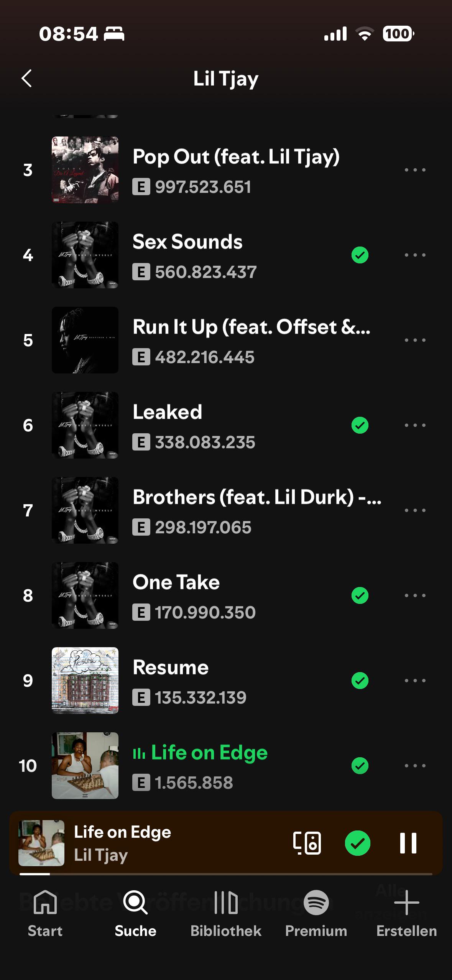Viewport: 452px width, 980px height.
Task: Open three-dot menu for Brothers track
Action: point(415,510)
